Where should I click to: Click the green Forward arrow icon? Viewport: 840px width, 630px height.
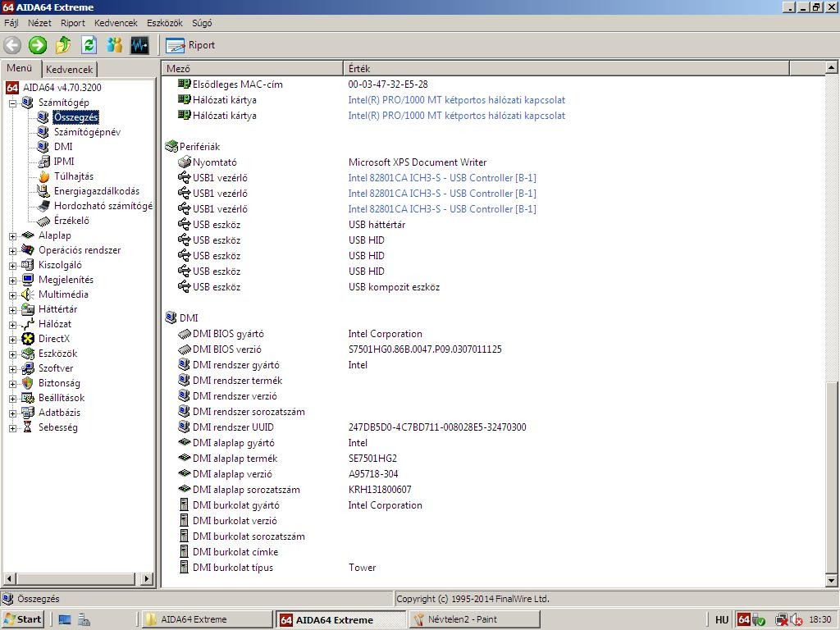[38, 45]
